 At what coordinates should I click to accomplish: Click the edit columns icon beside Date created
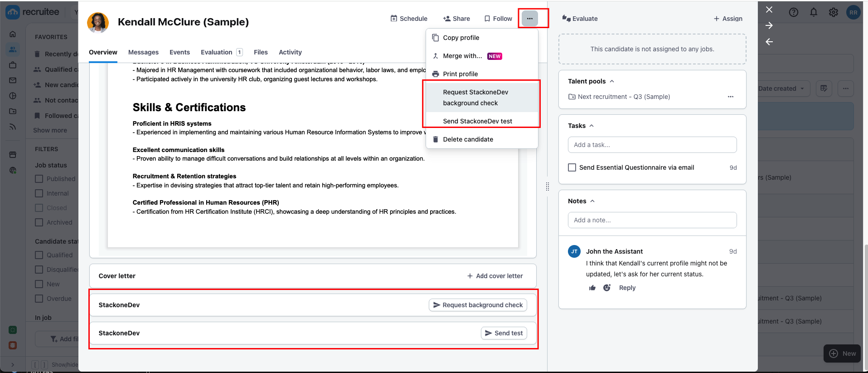pos(824,88)
